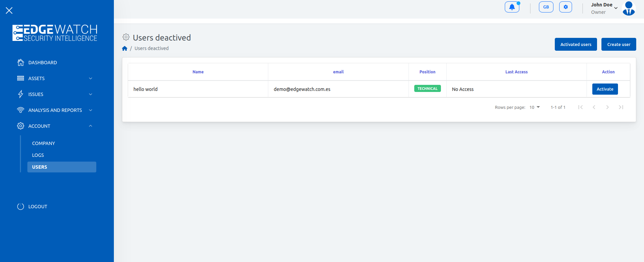Viewport: 644px width, 262px height.
Task: Click the Last Access column header
Action: click(x=516, y=72)
